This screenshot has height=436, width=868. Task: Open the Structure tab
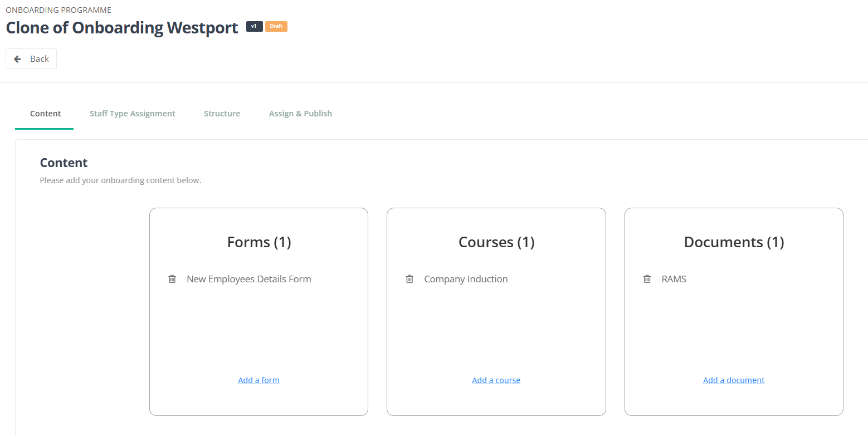(x=222, y=113)
